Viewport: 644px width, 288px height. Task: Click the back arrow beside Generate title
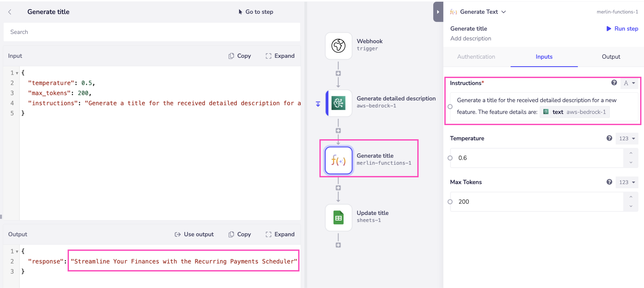click(x=10, y=12)
